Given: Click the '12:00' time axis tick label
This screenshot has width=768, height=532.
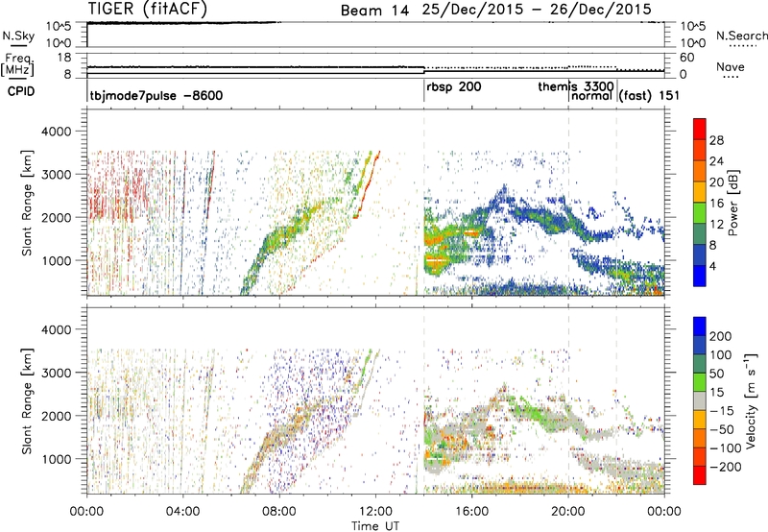Looking at the screenshot, I should (x=375, y=512).
